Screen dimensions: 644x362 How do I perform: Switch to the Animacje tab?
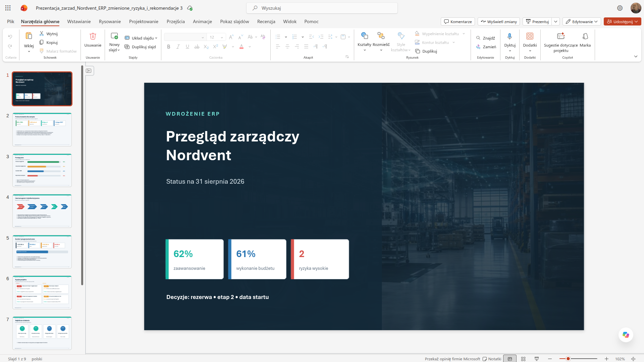pyautogui.click(x=202, y=21)
